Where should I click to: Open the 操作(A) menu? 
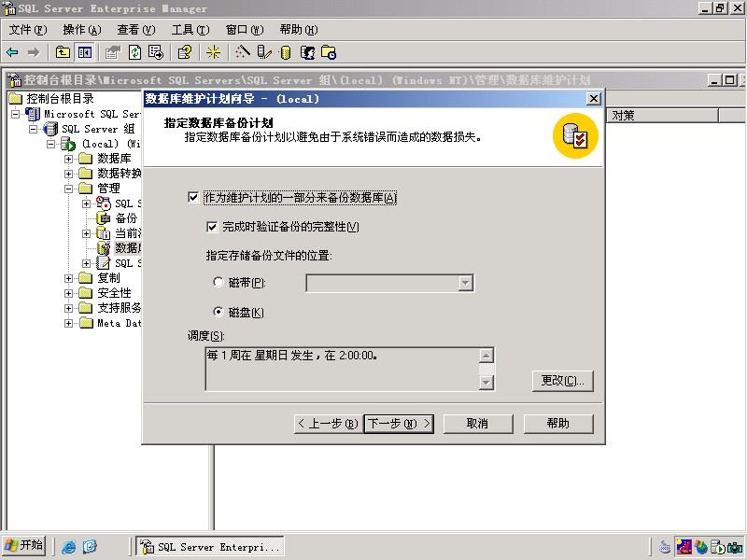(x=82, y=30)
